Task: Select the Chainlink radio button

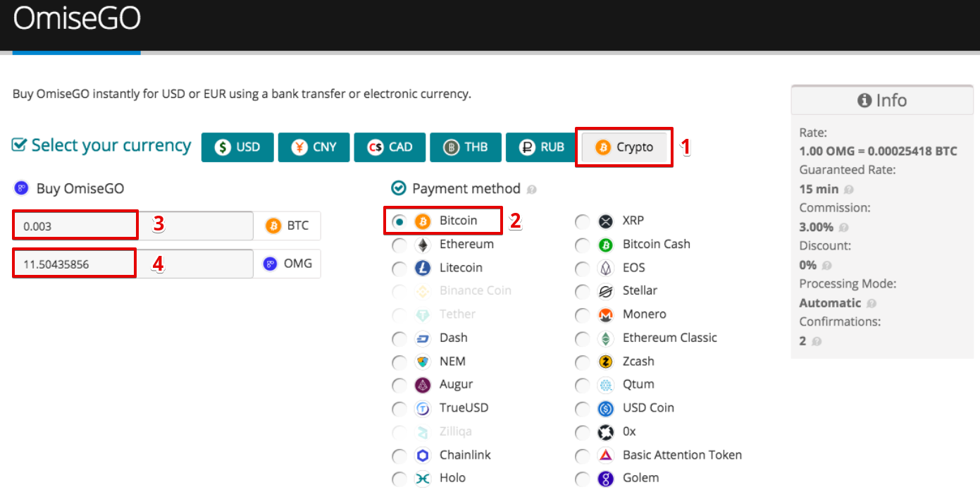Action: pyautogui.click(x=399, y=455)
